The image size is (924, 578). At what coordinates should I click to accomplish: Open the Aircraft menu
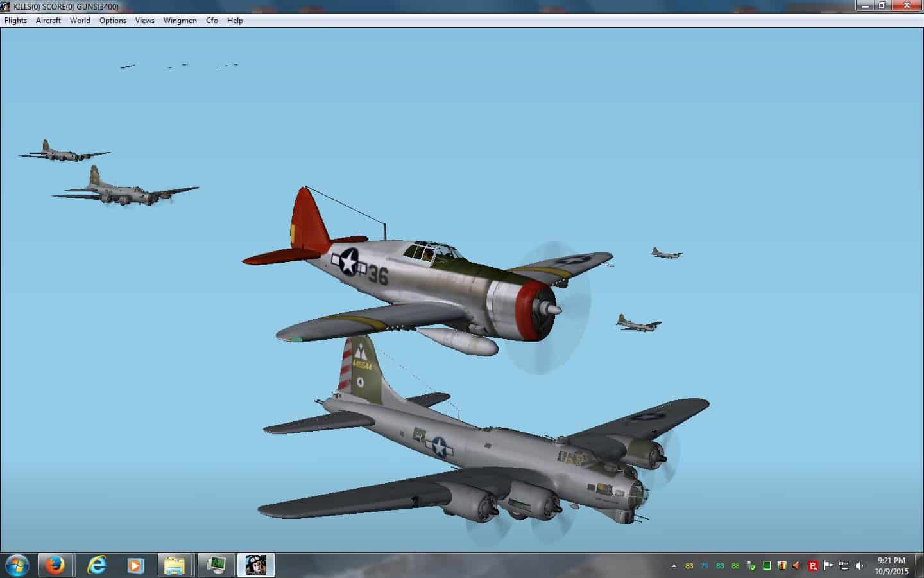[x=48, y=21]
